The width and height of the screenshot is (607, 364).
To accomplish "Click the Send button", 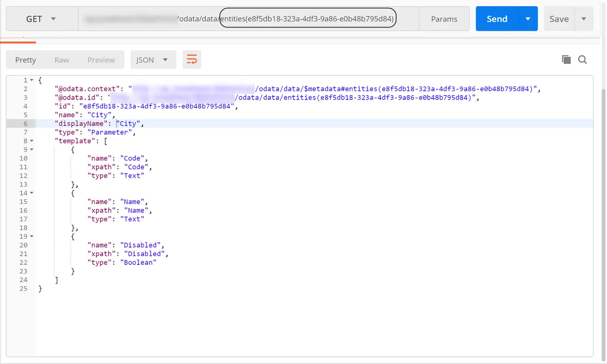I will 497,19.
